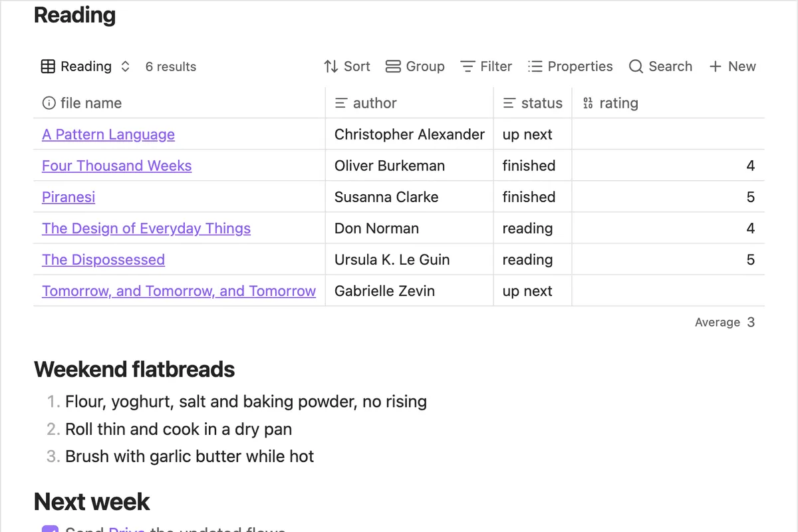Open The Dispossessed note link
Viewport: 798px width, 532px height.
[103, 259]
